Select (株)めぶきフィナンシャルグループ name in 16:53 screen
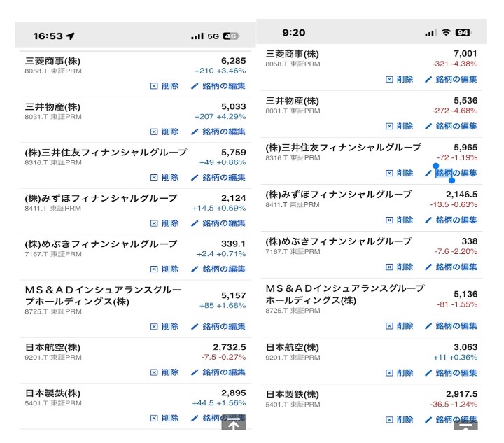This screenshot has height=443, width=504. [101, 244]
